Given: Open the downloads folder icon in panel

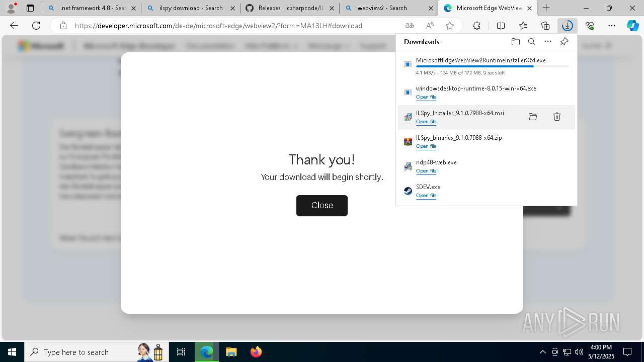Looking at the screenshot, I should (x=515, y=42).
